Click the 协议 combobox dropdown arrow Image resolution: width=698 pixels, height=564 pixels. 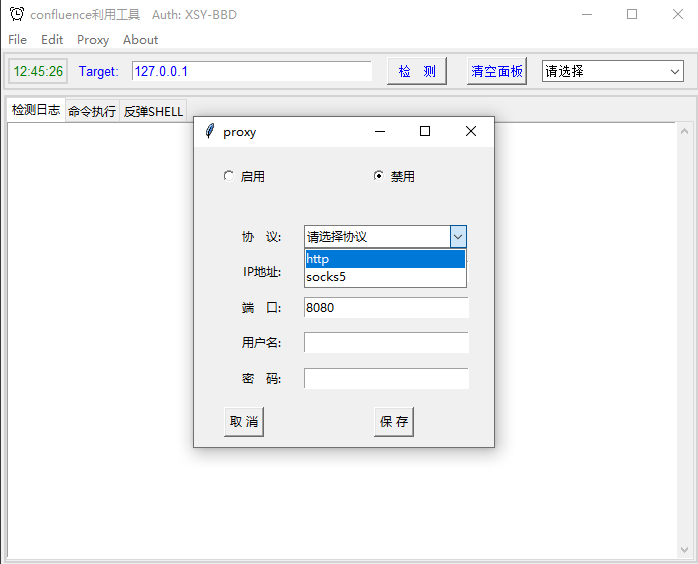pyautogui.click(x=458, y=236)
